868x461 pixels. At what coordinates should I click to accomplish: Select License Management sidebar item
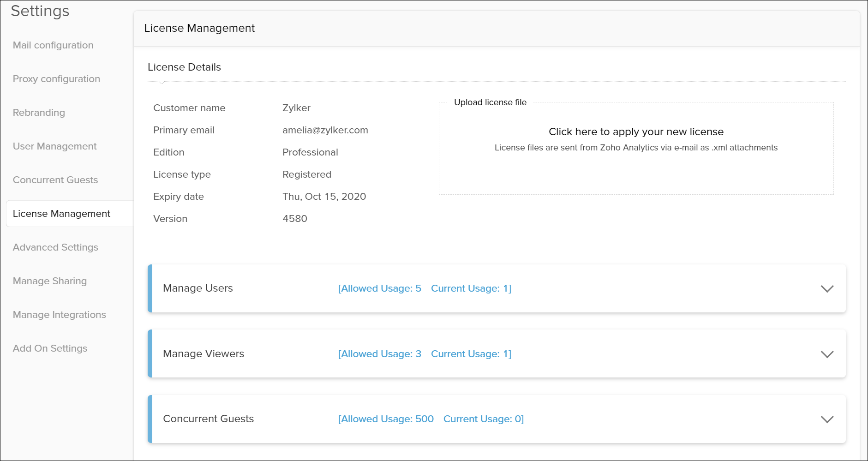point(61,214)
